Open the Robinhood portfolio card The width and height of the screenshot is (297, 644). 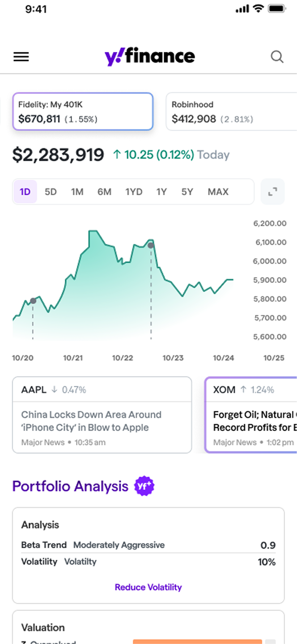click(231, 111)
